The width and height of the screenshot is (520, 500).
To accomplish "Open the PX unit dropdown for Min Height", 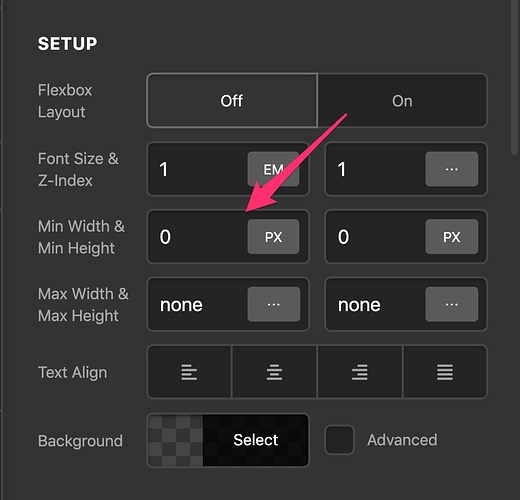I will [x=452, y=237].
